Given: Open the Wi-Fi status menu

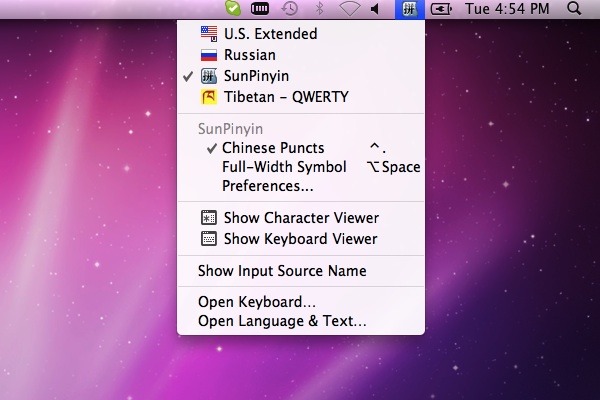Looking at the screenshot, I should pos(350,8).
